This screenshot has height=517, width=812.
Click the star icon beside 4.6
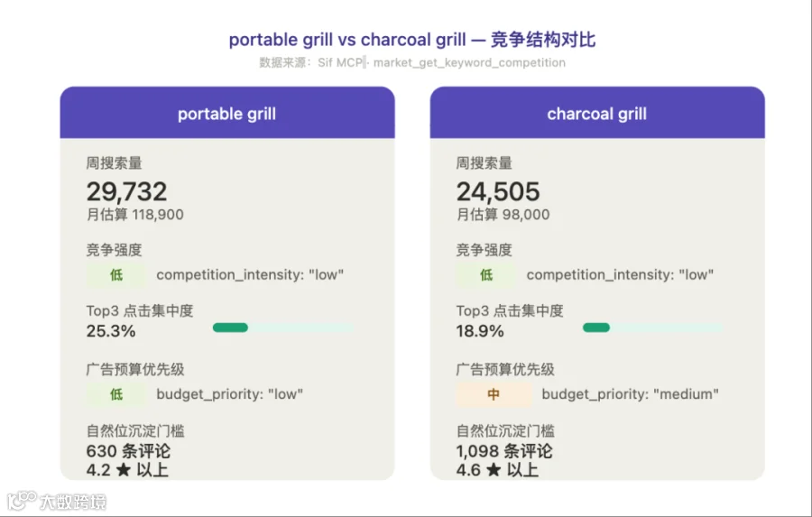coord(494,470)
